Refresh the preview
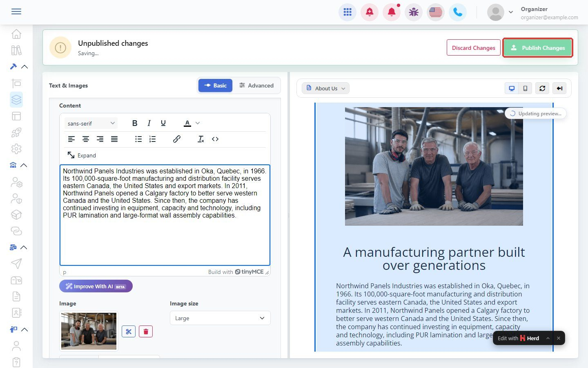This screenshot has width=588, height=368. click(542, 88)
